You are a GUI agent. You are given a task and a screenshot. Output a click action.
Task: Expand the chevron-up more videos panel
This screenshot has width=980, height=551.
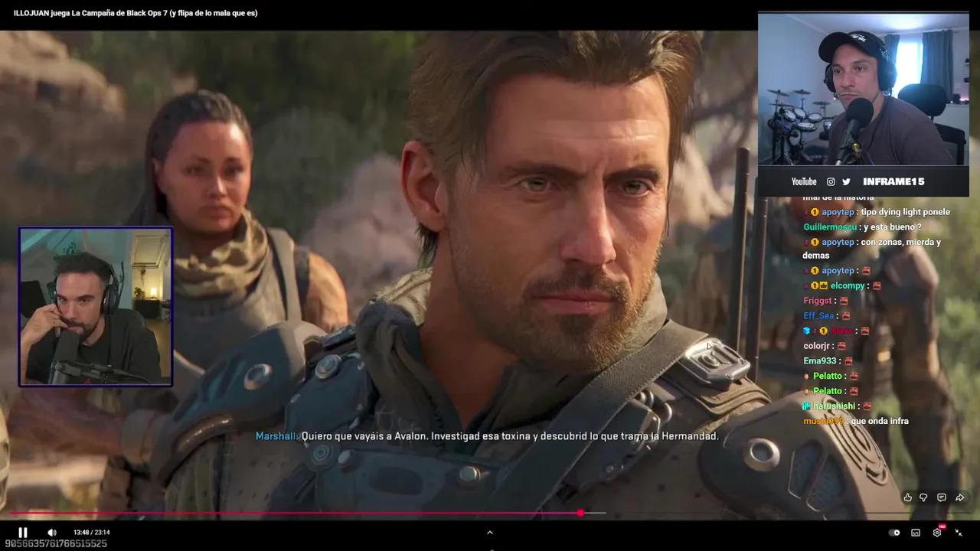490,533
